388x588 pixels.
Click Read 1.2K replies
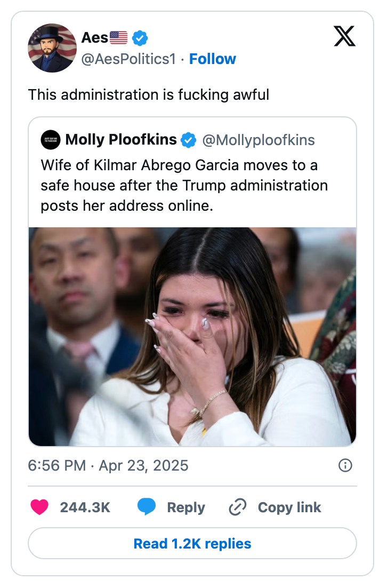(x=194, y=543)
